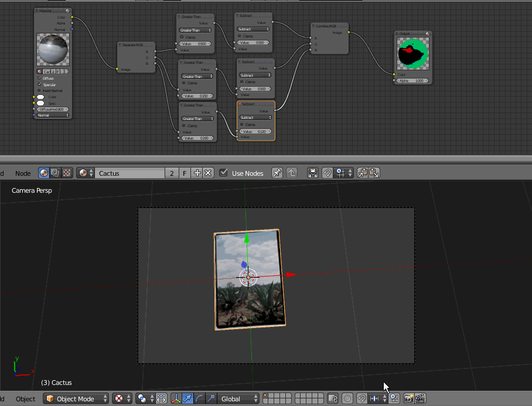Rename the Cactus material name field

click(129, 173)
